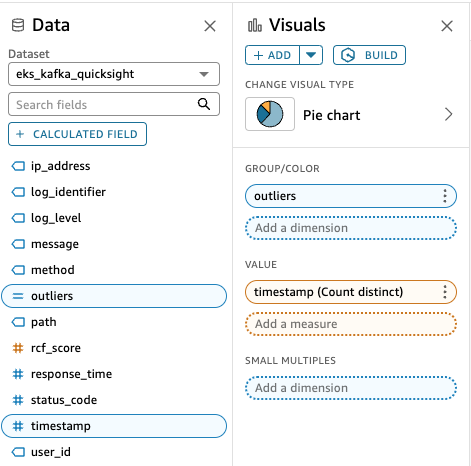
Task: Expand the ADD button dropdown arrow
Action: coord(311,55)
